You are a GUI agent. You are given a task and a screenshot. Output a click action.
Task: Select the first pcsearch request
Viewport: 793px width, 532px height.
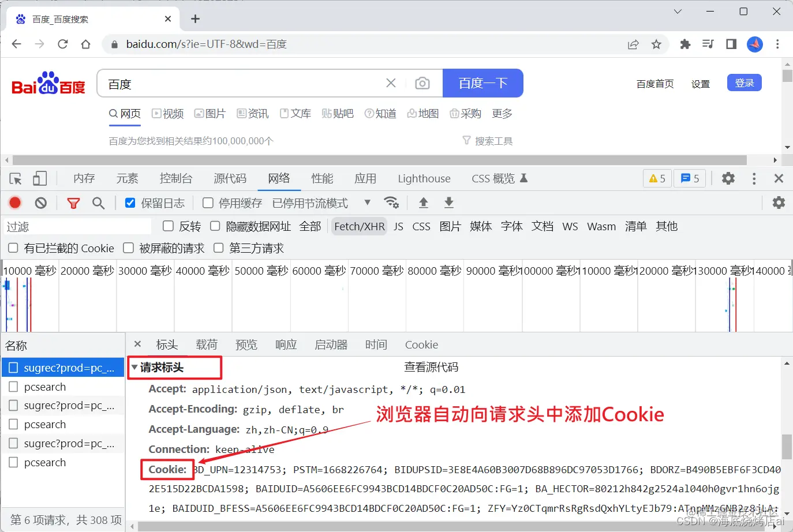pos(44,387)
